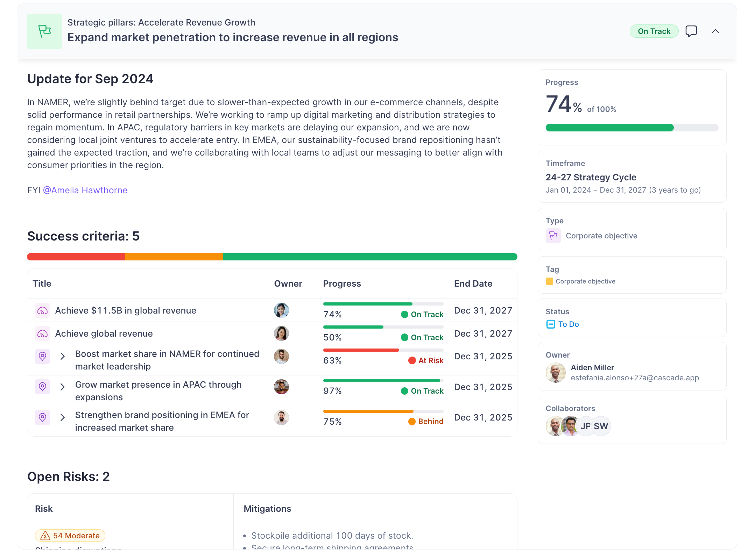Expand the Strengthen brand positioning in EMEA row
748x560 pixels.
pyautogui.click(x=63, y=417)
